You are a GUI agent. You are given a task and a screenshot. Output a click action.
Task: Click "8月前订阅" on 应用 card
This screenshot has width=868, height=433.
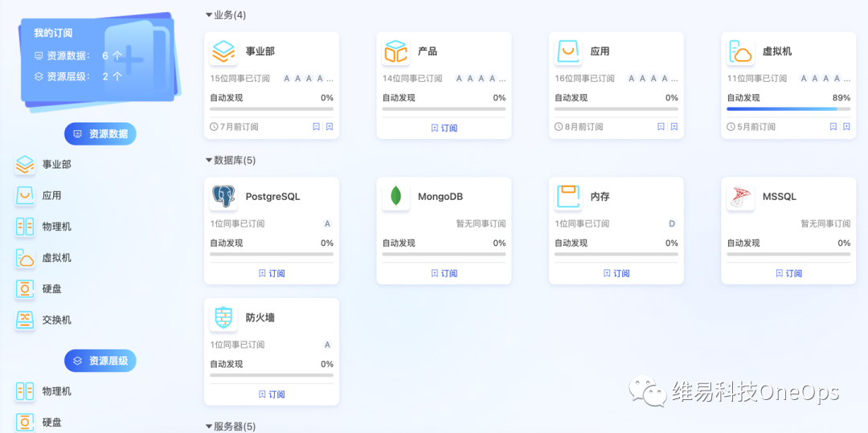pyautogui.click(x=579, y=127)
